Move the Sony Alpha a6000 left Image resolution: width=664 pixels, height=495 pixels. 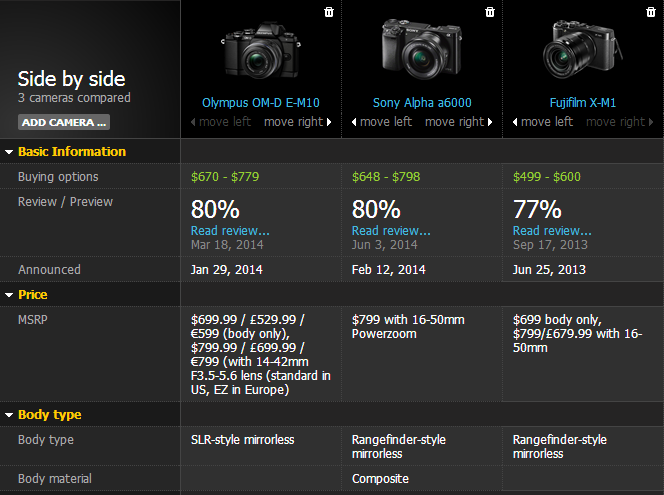[380, 122]
